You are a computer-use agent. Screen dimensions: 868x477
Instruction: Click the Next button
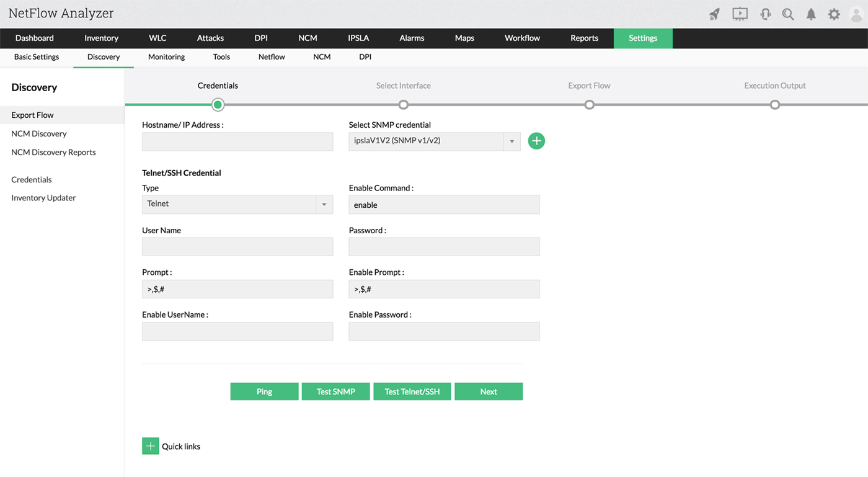489,391
